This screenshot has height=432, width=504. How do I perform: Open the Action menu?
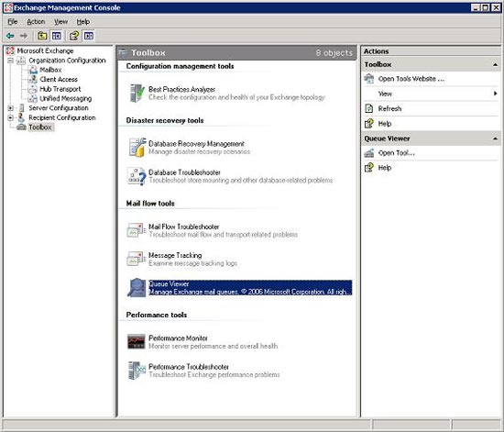(36, 22)
